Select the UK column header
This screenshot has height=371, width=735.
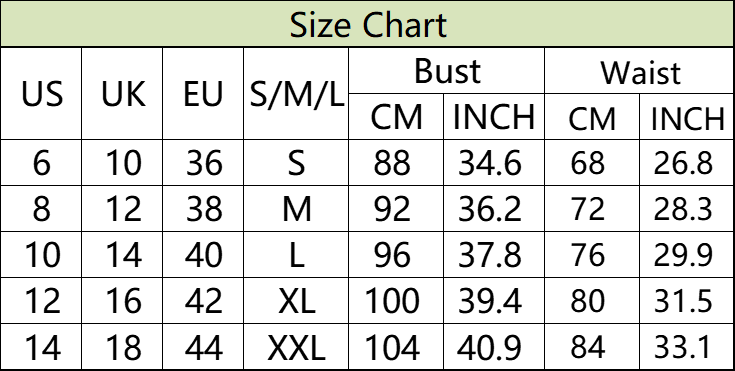point(122,93)
